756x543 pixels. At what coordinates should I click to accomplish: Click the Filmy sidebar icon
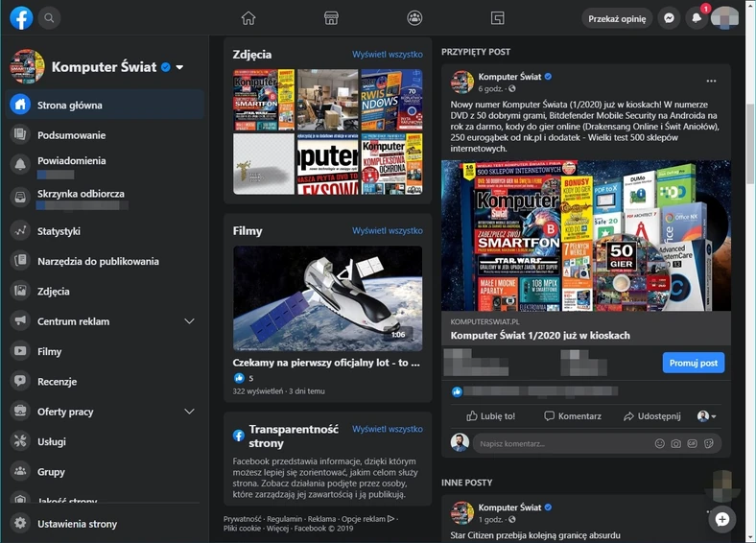[20, 351]
